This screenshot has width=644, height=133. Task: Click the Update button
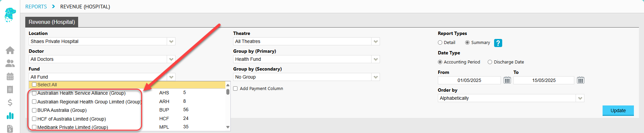tap(618, 110)
